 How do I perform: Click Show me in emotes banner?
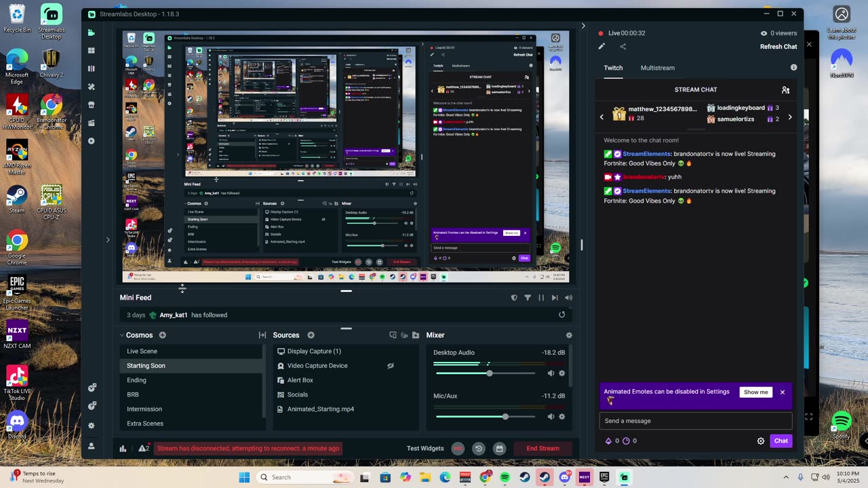point(756,392)
